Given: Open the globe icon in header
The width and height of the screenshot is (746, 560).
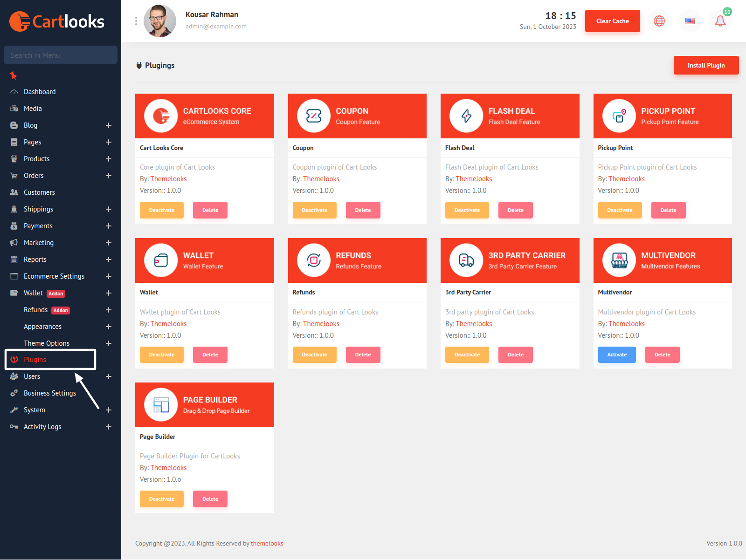Looking at the screenshot, I should click(x=659, y=21).
